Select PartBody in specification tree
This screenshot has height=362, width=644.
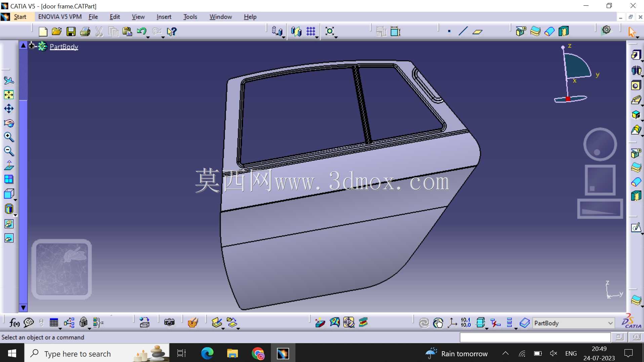[x=64, y=47]
